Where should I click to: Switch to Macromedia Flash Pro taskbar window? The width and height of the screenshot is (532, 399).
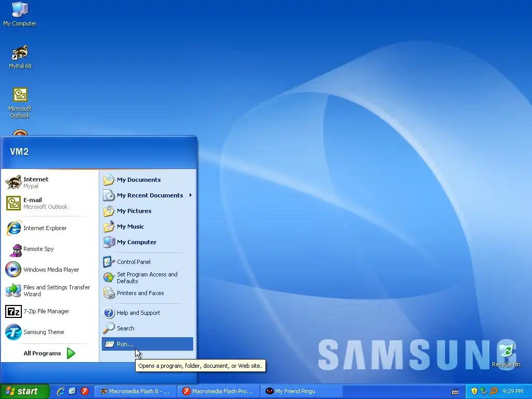219,392
